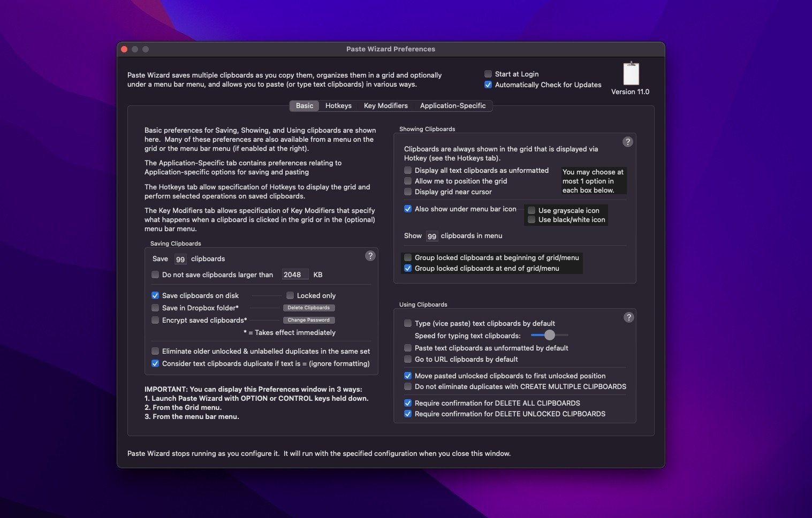Click the Change Password button

308,320
